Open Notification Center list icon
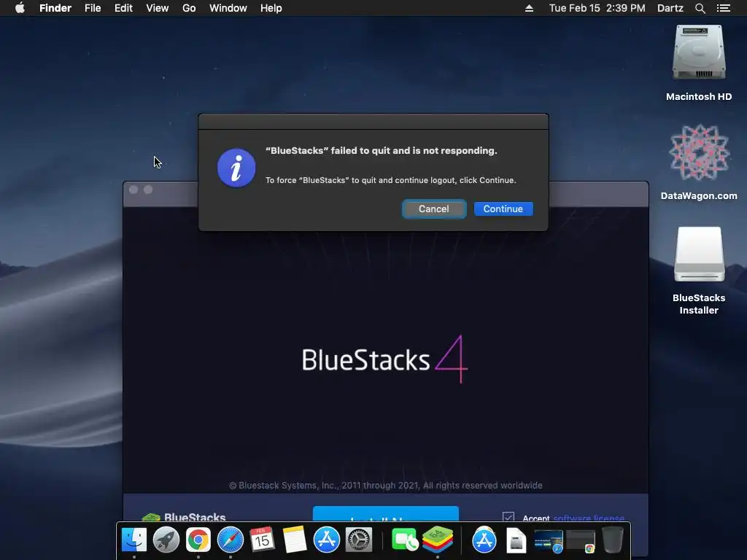The height and width of the screenshot is (560, 747). (x=724, y=8)
